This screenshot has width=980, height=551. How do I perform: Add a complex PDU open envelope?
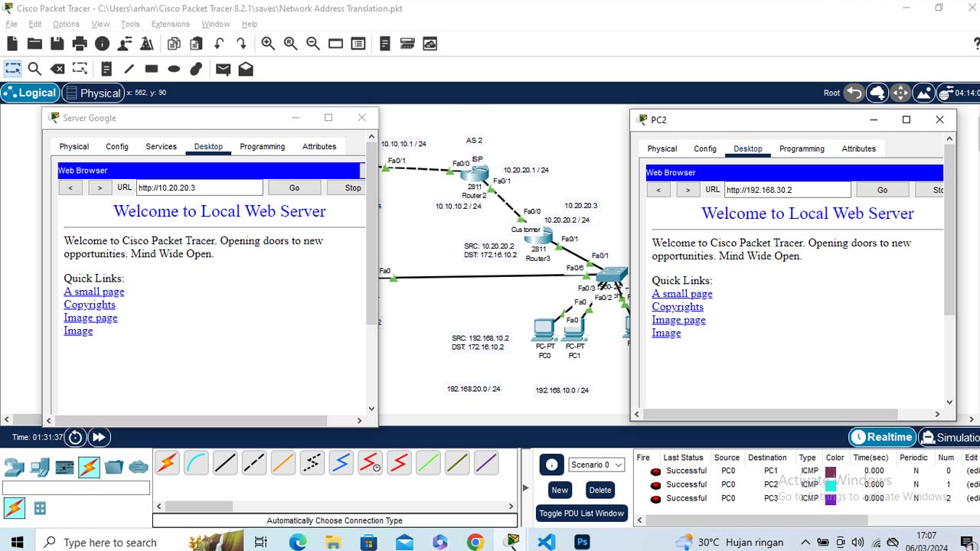pos(246,69)
